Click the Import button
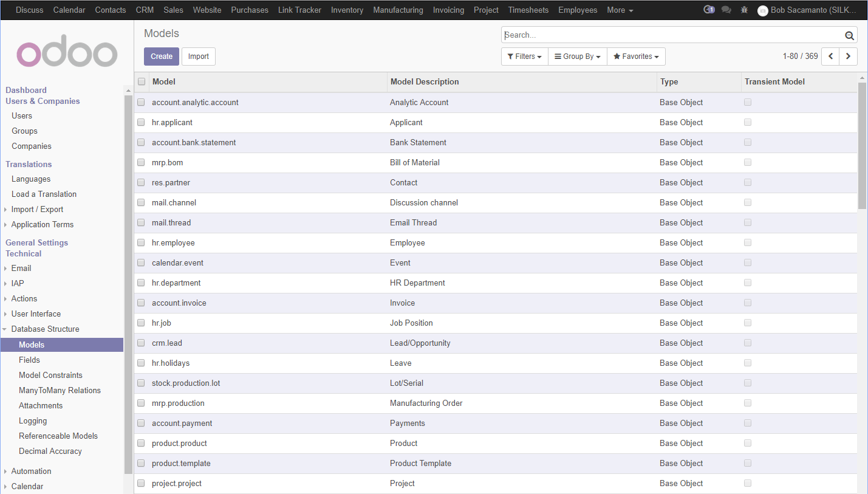 pyautogui.click(x=199, y=57)
